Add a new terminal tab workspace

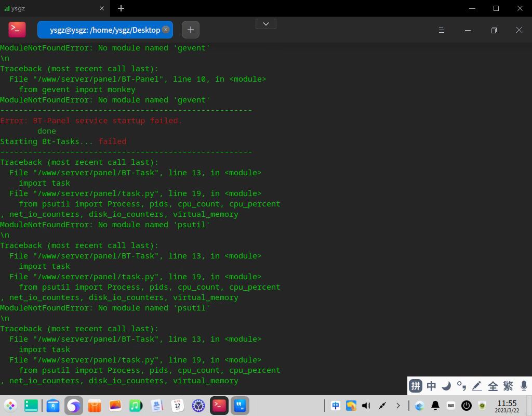tap(191, 30)
